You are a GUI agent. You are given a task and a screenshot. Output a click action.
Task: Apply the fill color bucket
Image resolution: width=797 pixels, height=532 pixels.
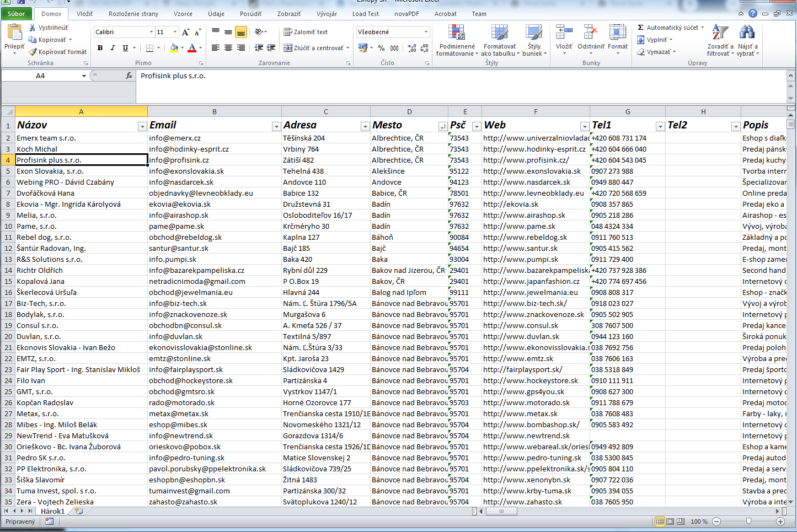[x=174, y=48]
